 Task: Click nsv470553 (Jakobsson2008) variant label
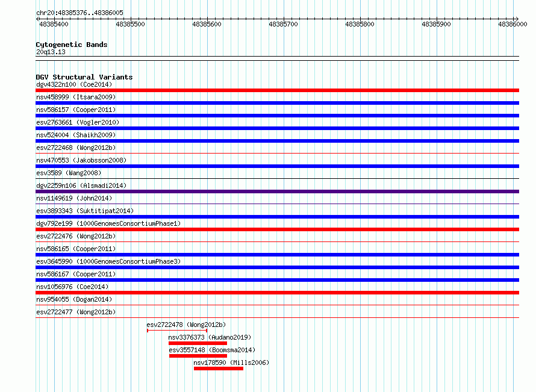[81, 160]
